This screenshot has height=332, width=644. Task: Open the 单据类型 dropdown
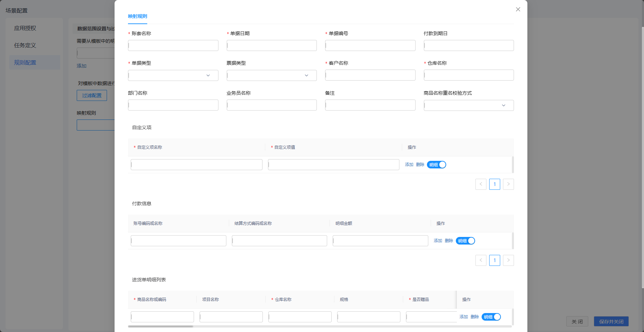(x=173, y=75)
